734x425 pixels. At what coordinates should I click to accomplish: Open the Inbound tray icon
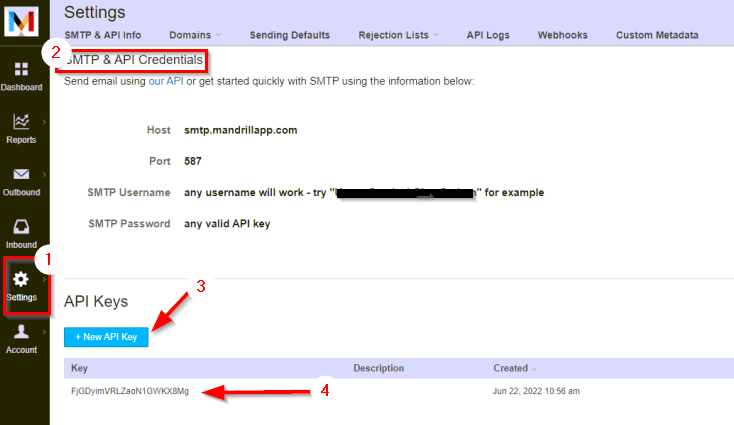click(x=21, y=227)
